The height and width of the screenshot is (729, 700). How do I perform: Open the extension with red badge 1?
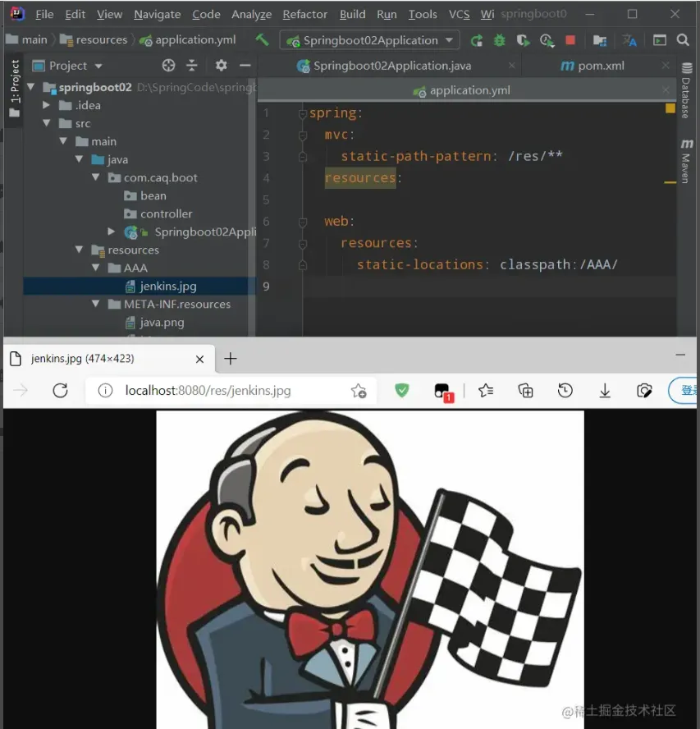(443, 392)
